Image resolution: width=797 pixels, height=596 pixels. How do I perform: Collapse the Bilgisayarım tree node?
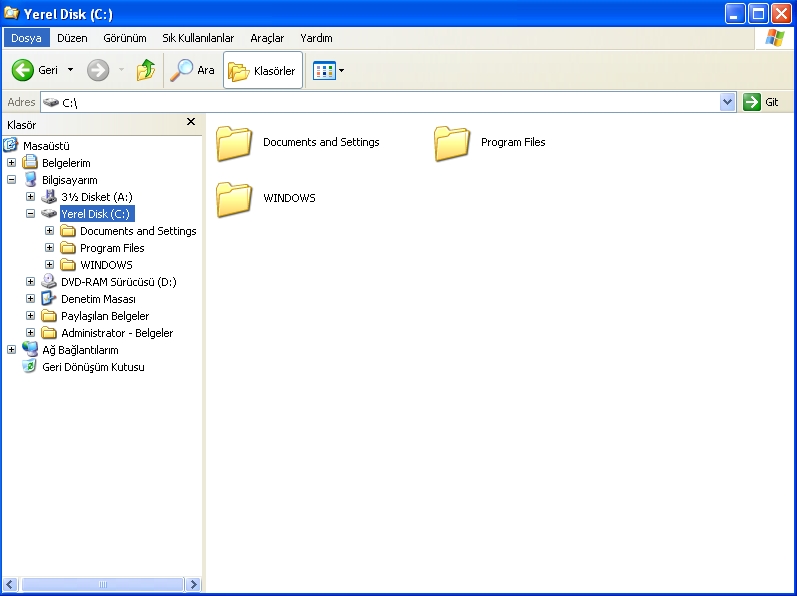click(11, 179)
